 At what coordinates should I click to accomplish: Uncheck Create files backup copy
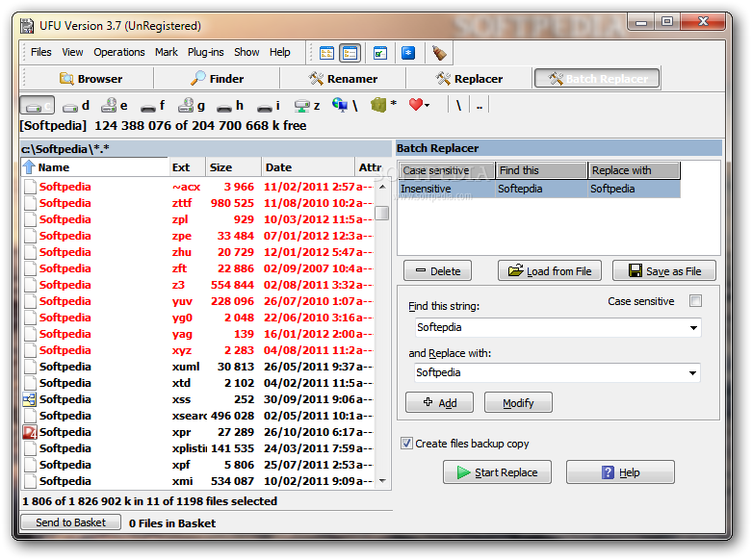pyautogui.click(x=406, y=444)
